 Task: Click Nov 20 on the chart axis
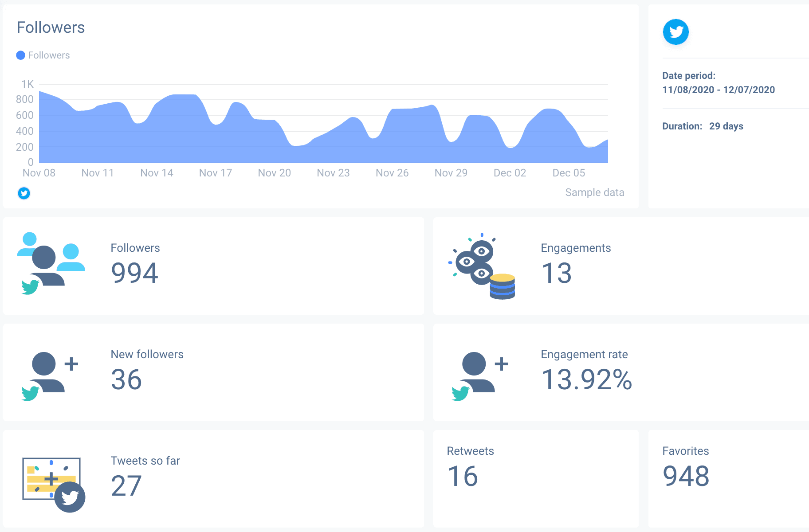click(275, 173)
